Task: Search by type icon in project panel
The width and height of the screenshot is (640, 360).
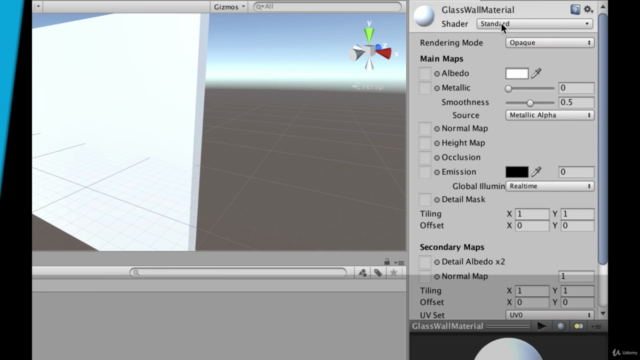Action: (x=362, y=273)
